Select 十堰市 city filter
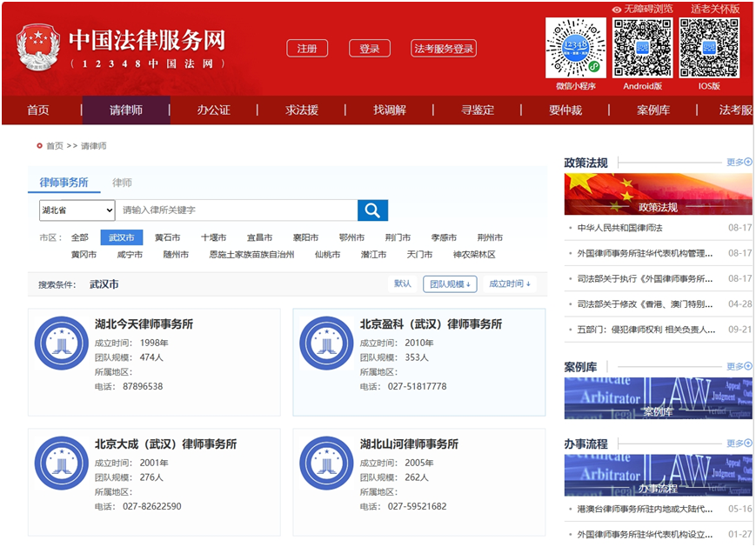 [214, 237]
